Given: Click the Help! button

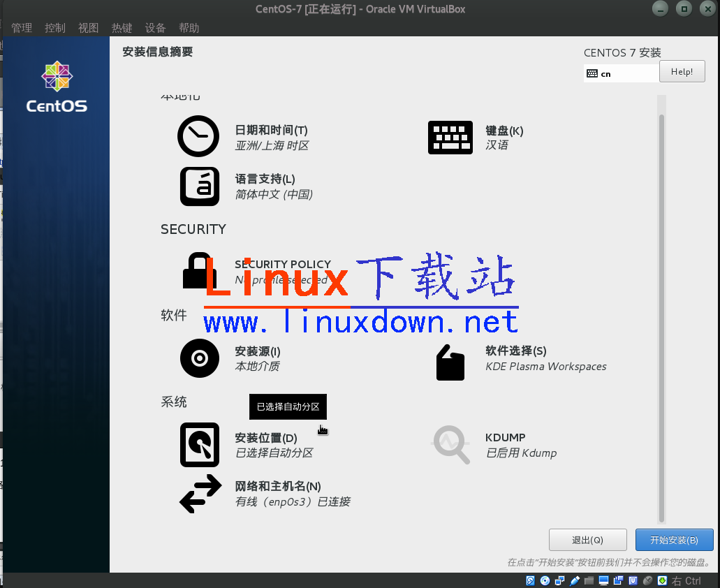Looking at the screenshot, I should [x=682, y=72].
